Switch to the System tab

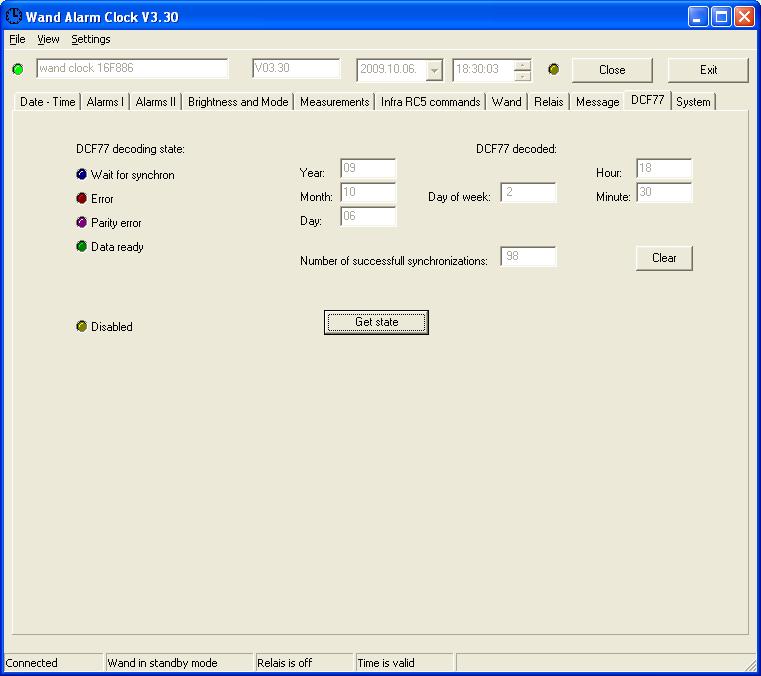coord(693,102)
